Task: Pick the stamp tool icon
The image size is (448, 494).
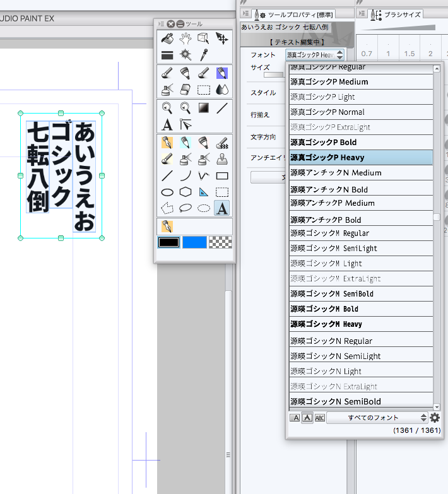Action: tap(222, 159)
